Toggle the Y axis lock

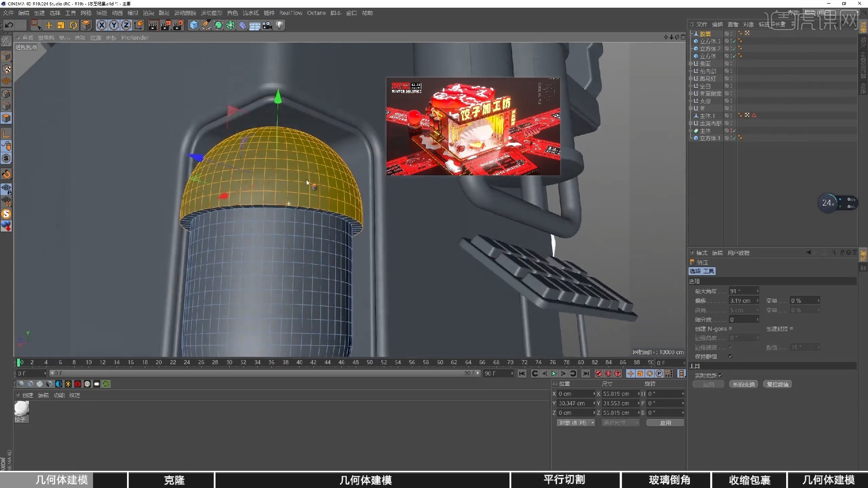click(114, 25)
